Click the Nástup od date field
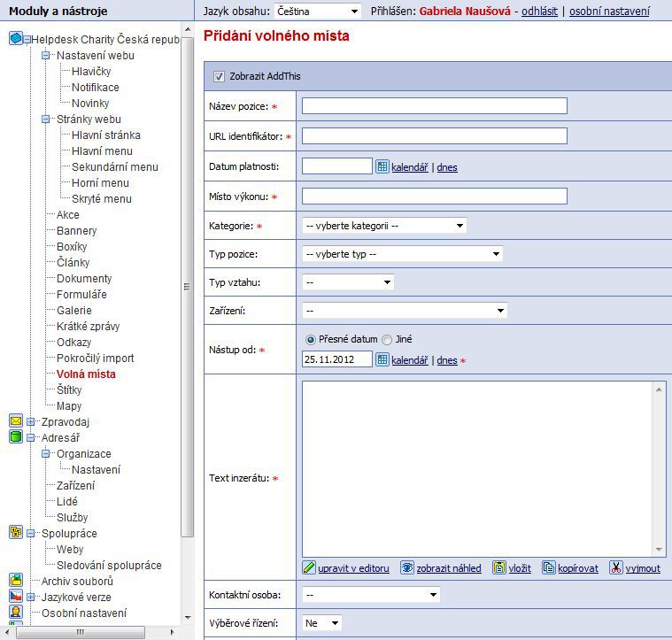Image resolution: width=672 pixels, height=640 pixels. pos(337,359)
